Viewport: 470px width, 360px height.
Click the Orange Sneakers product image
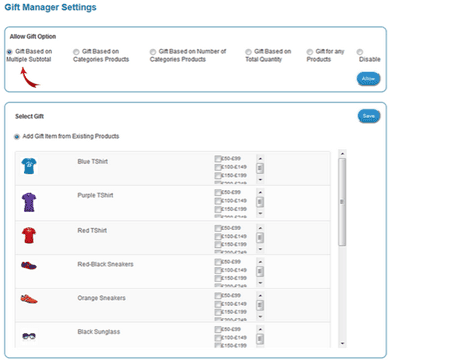[29, 299]
